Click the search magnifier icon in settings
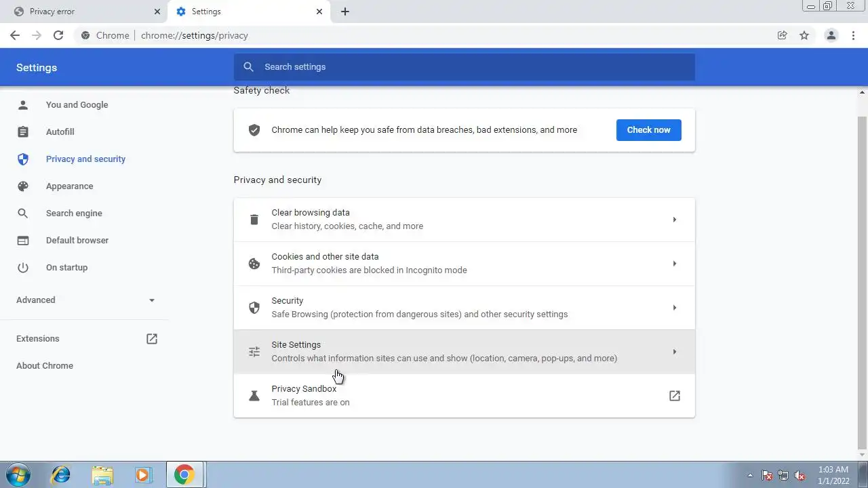This screenshot has width=868, height=488. click(248, 66)
